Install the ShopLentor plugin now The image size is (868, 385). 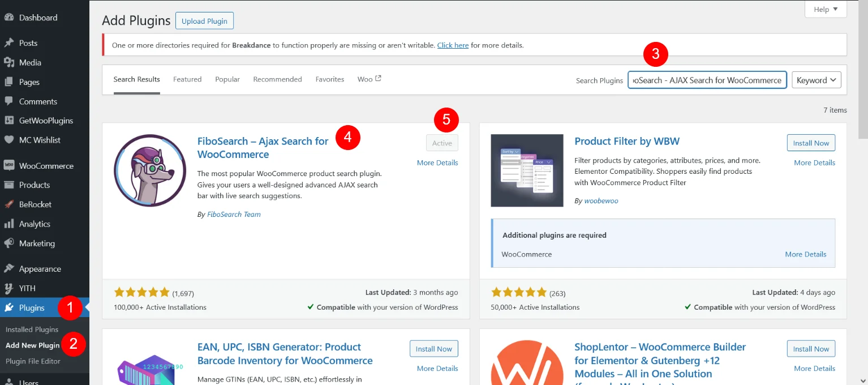[811, 349]
